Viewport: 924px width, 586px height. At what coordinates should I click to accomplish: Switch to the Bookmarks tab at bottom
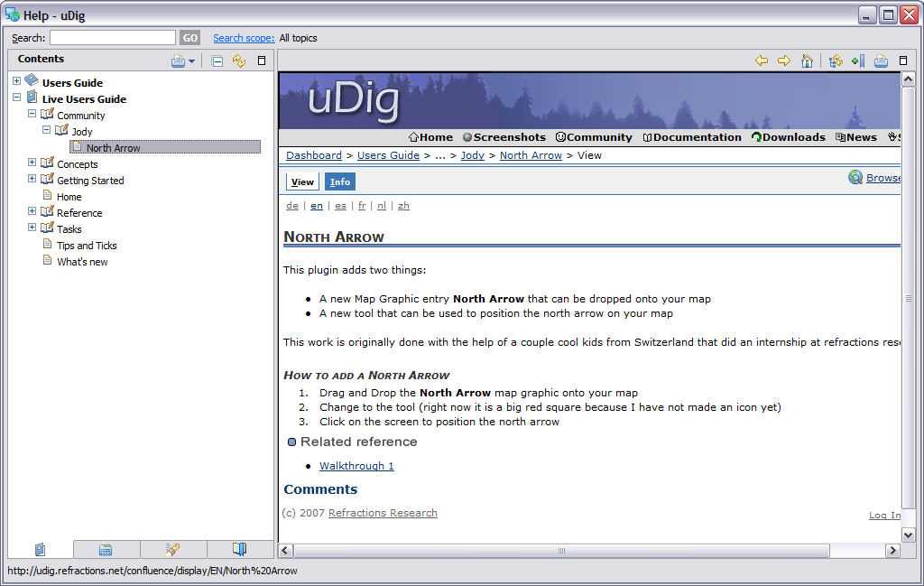click(239, 550)
